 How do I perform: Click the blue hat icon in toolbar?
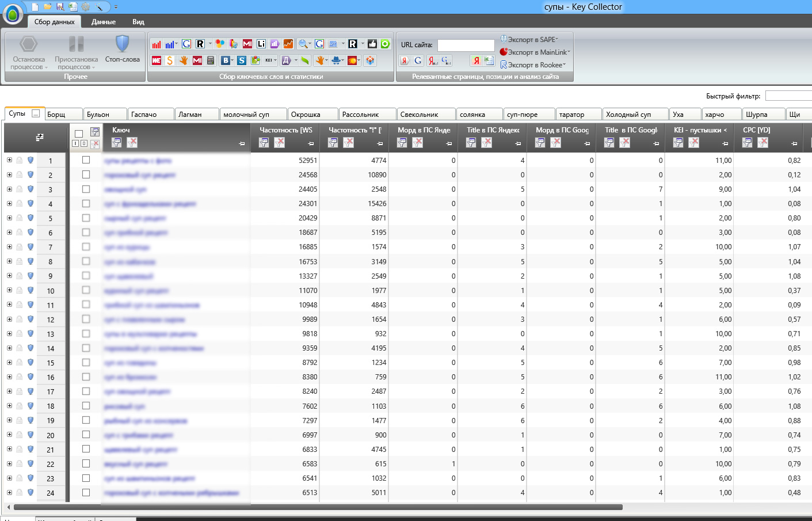[x=336, y=60]
